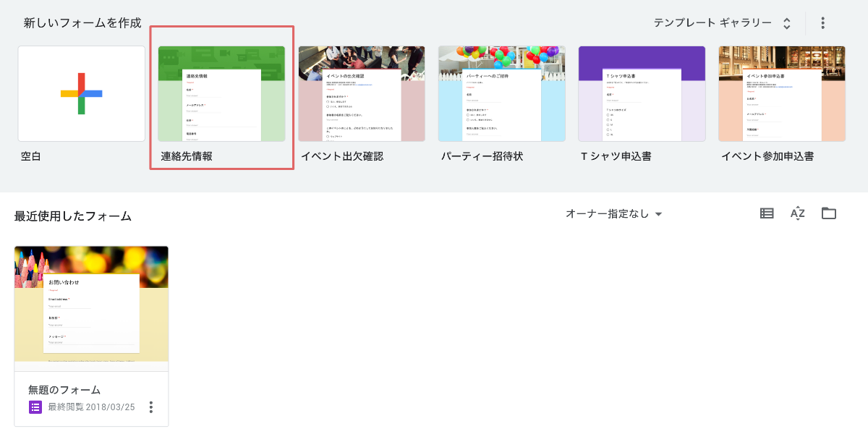Open the AZ sort options icon
The image size is (868, 442).
(798, 213)
